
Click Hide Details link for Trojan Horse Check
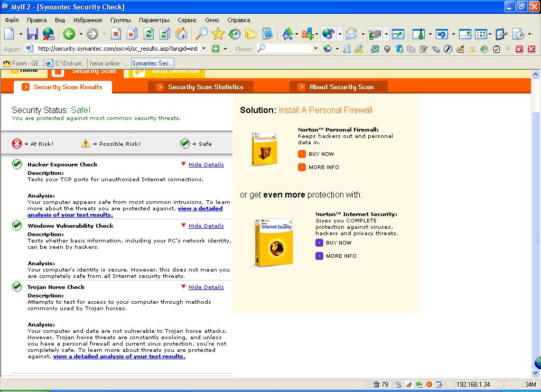point(206,287)
